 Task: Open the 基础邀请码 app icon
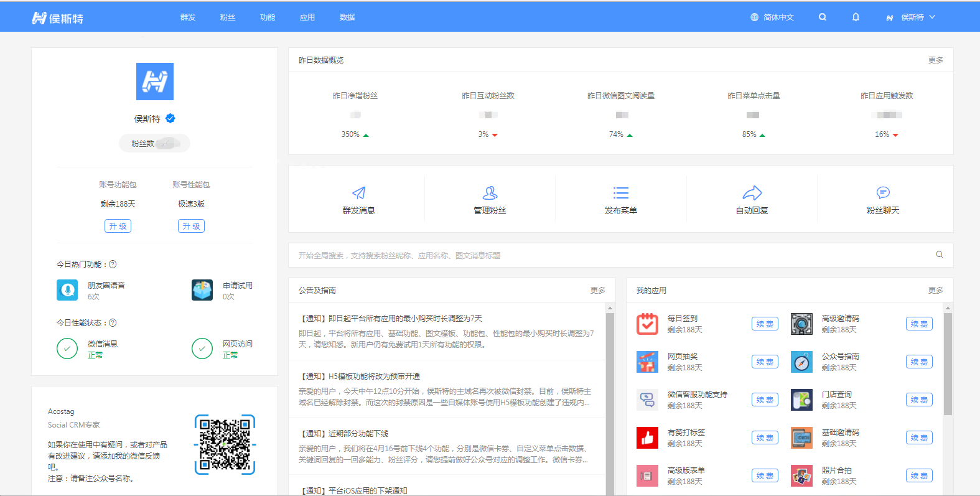tap(801, 438)
